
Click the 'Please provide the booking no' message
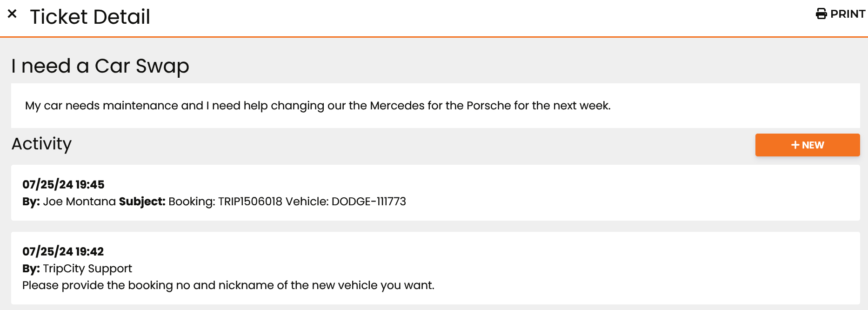[228, 285]
